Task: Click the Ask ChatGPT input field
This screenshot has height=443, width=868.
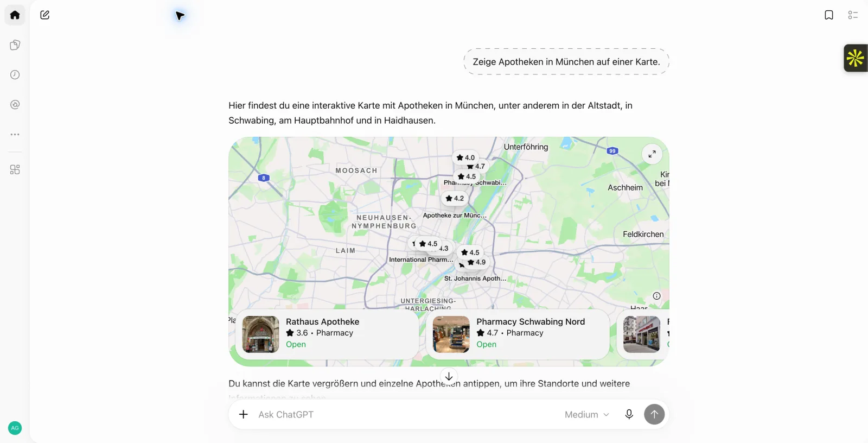Action: (407, 414)
